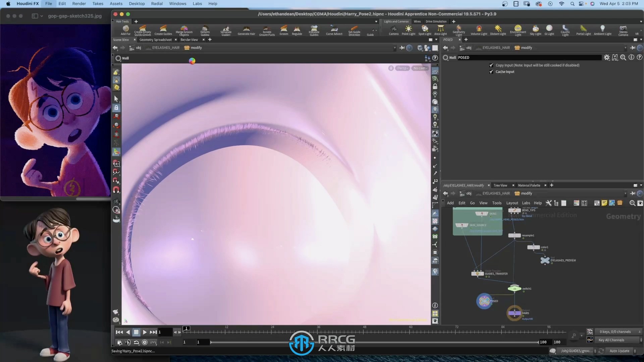The image size is (644, 362).
Task: Open the Render menu in the macOS menu bar
Action: 79,4
